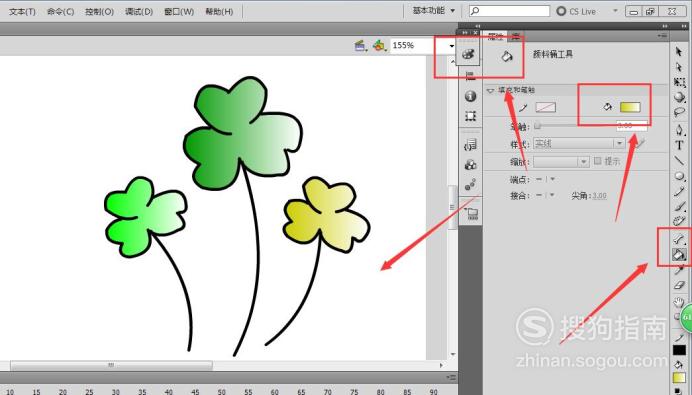Open the Properties panel options menu

pyautogui.click(x=662, y=36)
